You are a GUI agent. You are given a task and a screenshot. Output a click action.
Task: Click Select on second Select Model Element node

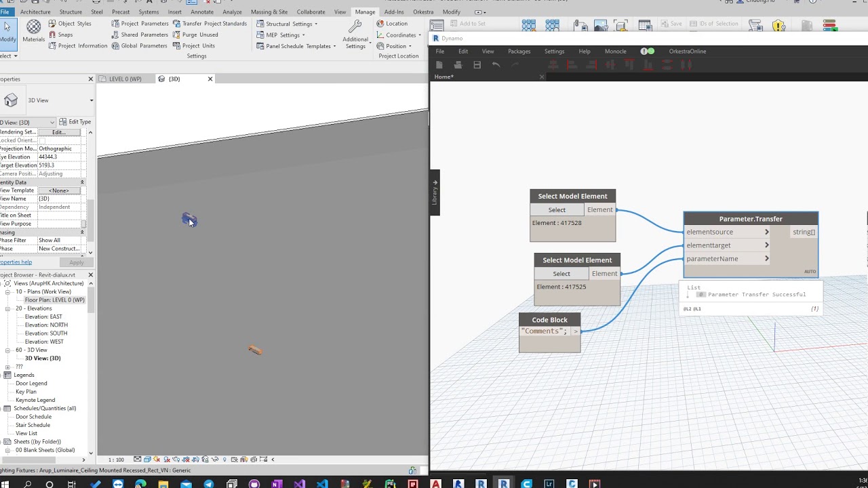coord(561,274)
